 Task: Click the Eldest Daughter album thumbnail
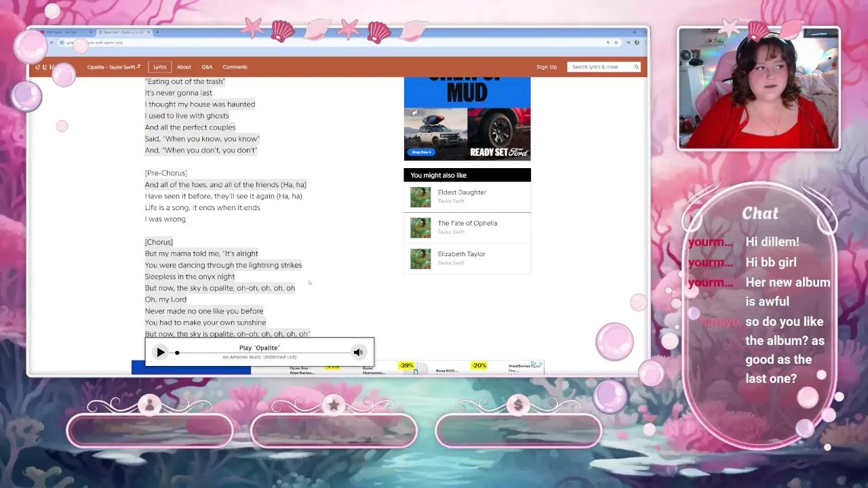[420, 197]
